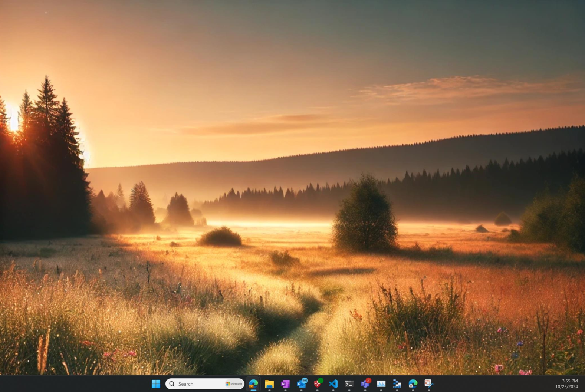Open Edge with the profile avatar
Screen dimensions: 585x392
click(413, 384)
